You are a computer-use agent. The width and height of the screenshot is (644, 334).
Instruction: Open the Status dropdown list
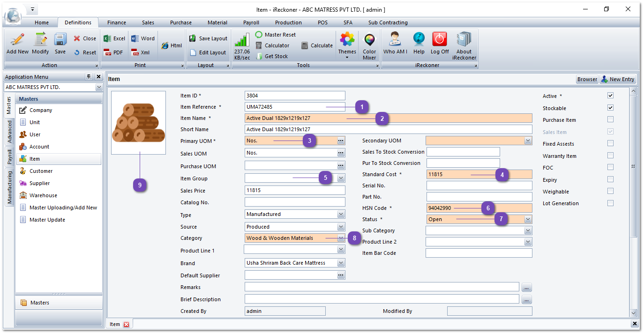coord(528,219)
